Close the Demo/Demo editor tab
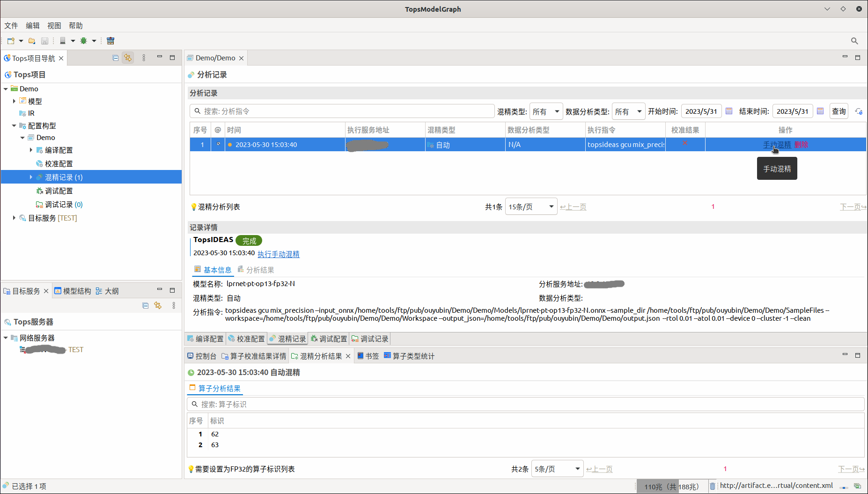Viewport: 868px width, 494px height. (x=241, y=58)
